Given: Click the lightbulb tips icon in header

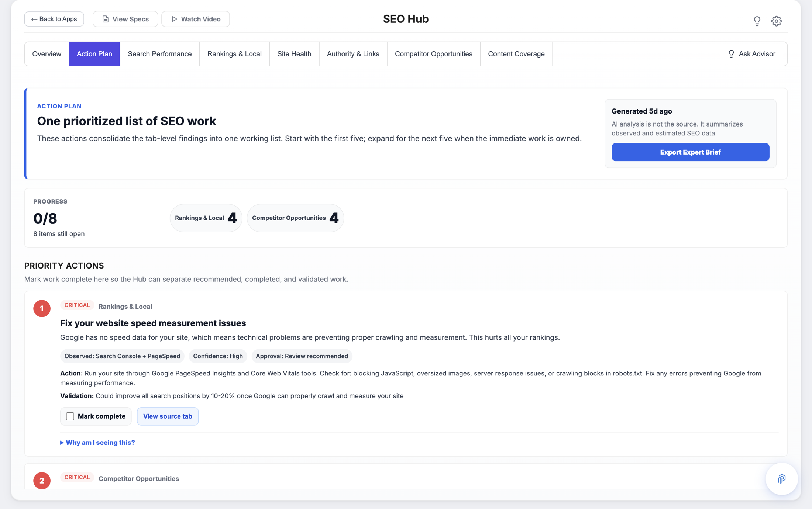Looking at the screenshot, I should (x=757, y=21).
